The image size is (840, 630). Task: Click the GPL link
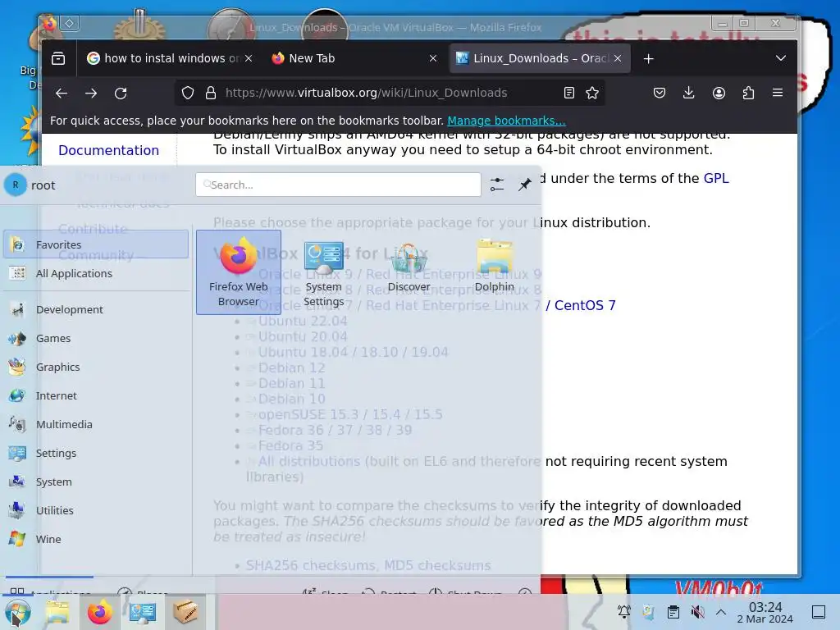pyautogui.click(x=716, y=178)
